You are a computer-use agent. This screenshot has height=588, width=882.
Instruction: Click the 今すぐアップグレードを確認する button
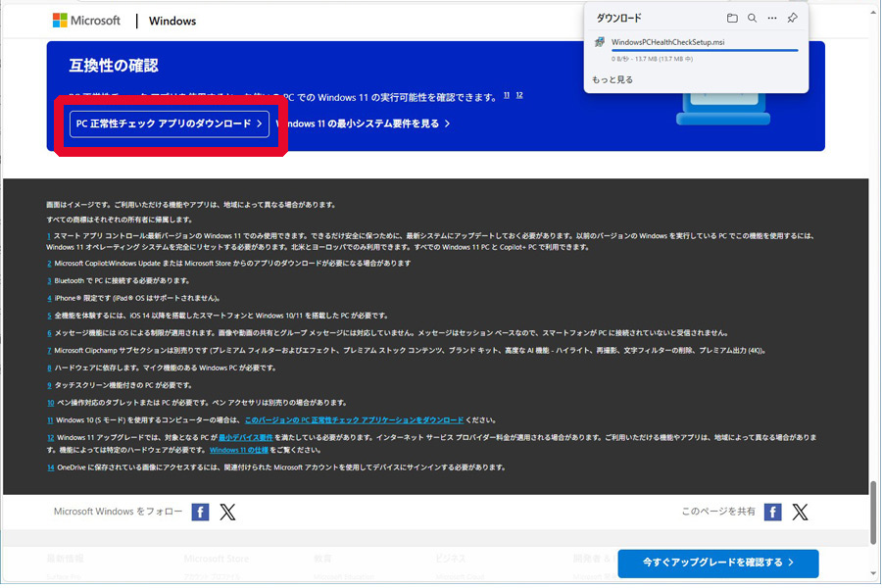(x=718, y=563)
